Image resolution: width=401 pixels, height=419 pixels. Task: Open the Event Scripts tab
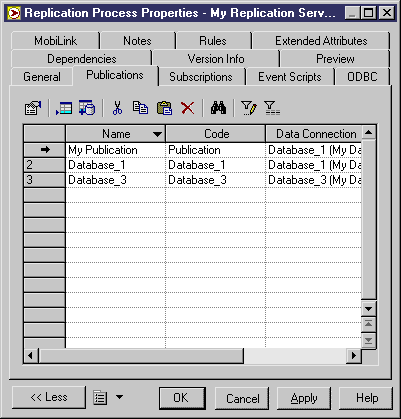click(x=290, y=77)
